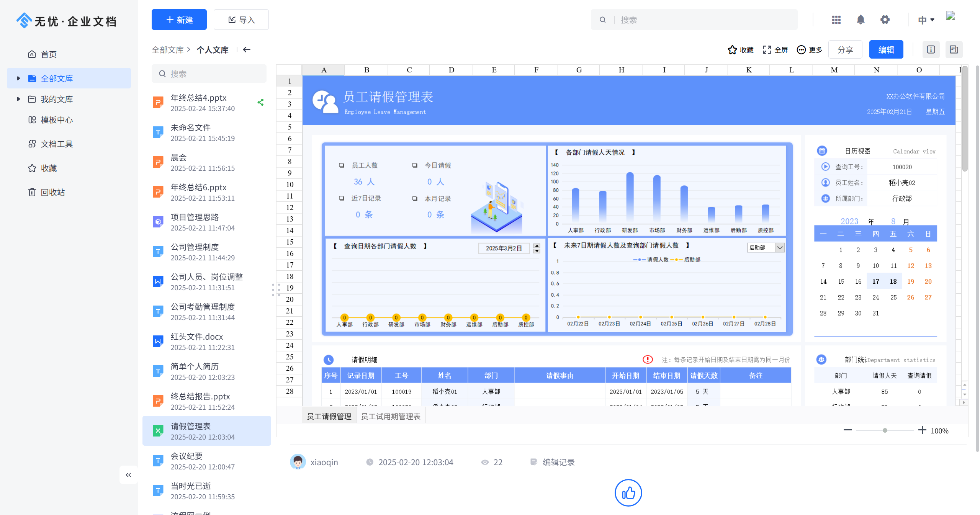Click the thumbs-up like button
The height and width of the screenshot is (515, 980).
coord(628,493)
